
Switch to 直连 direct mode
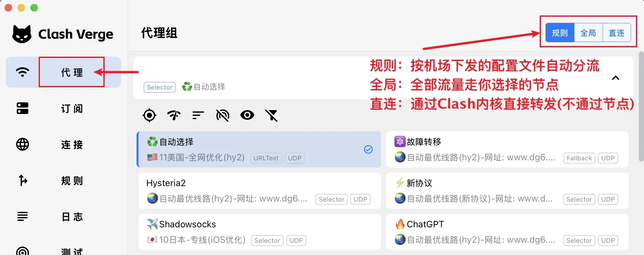click(x=616, y=33)
